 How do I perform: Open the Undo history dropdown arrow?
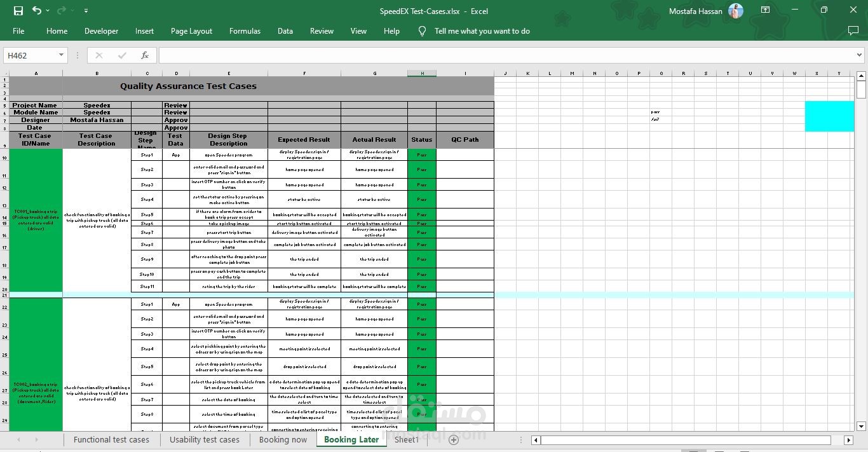(x=48, y=11)
